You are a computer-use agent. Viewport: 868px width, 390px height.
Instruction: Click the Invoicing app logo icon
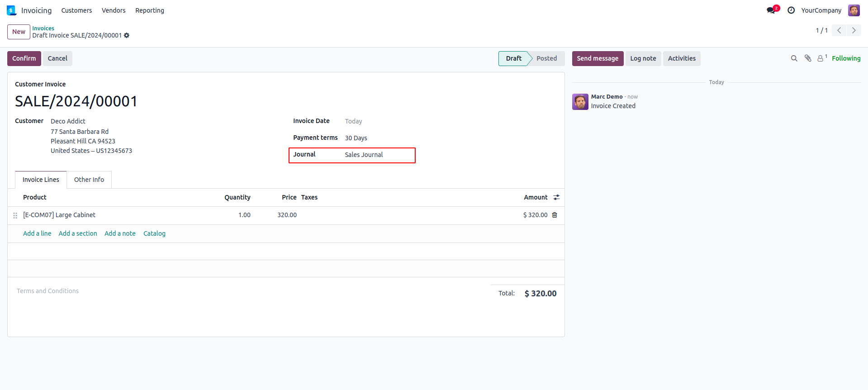coord(11,10)
